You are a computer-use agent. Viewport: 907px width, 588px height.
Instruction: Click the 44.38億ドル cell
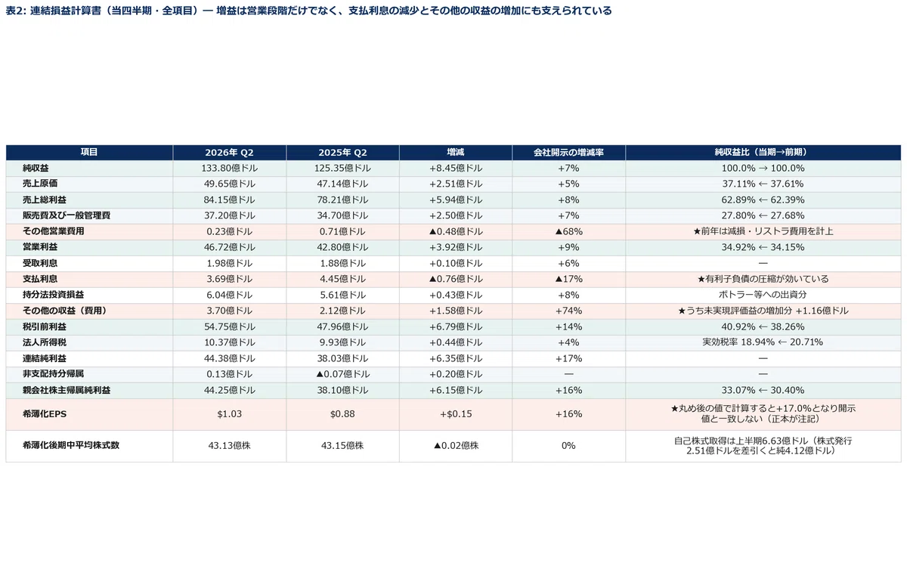pyautogui.click(x=229, y=358)
